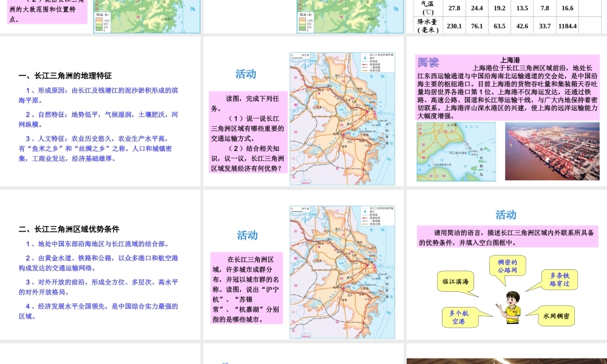The height and width of the screenshot is (364, 607).
Task: Open the terrain map beside 范围和位置特点 box
Action: (147, 16)
